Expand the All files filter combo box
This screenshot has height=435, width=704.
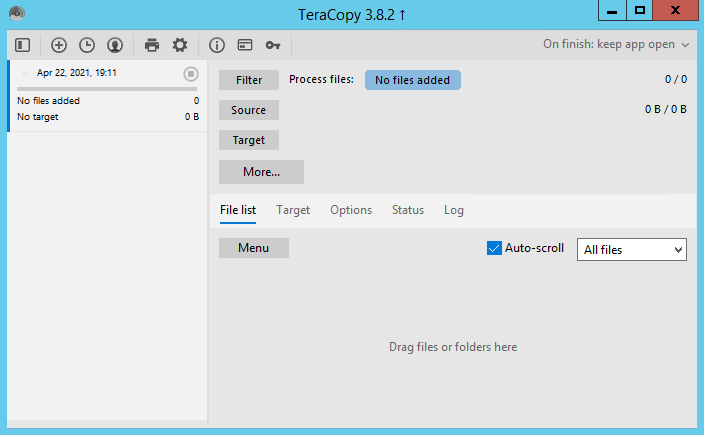(632, 250)
